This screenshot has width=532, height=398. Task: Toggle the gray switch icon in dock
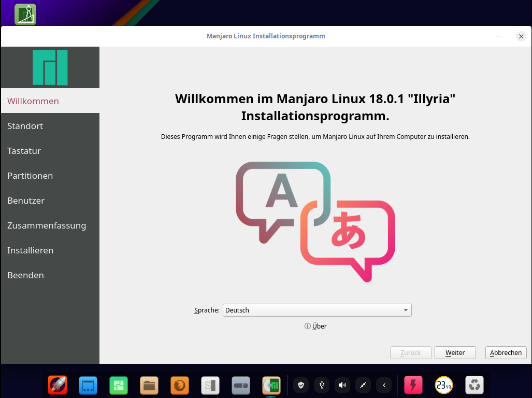click(x=241, y=385)
